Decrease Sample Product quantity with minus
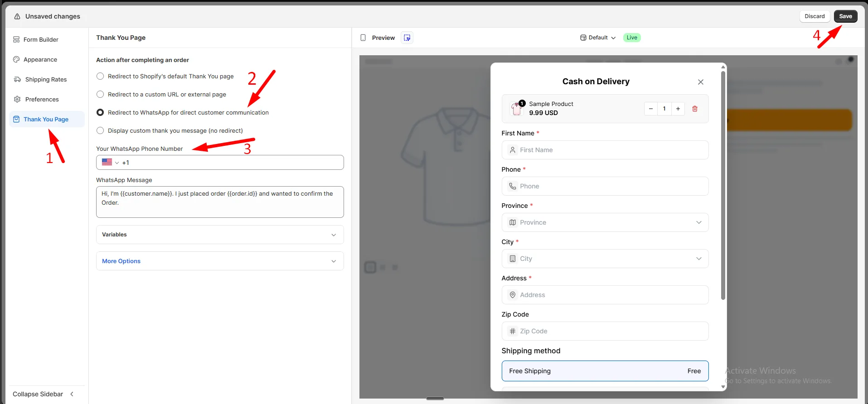The image size is (868, 404). click(x=651, y=109)
